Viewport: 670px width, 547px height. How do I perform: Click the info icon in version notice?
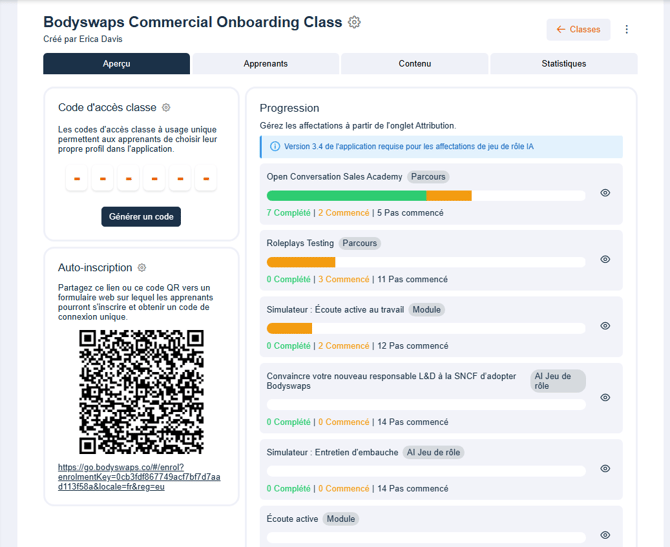pos(274,146)
